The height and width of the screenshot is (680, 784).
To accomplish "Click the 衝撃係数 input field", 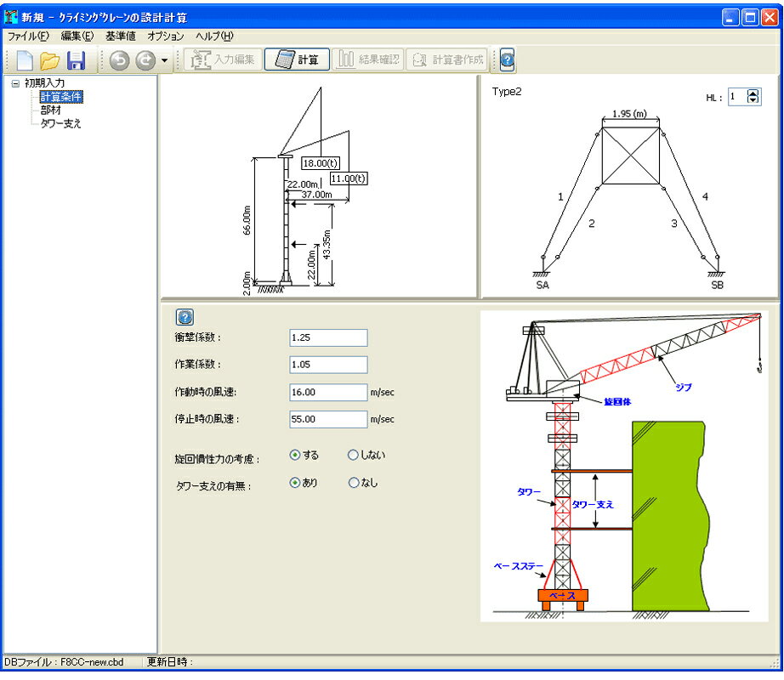I will tap(328, 337).
